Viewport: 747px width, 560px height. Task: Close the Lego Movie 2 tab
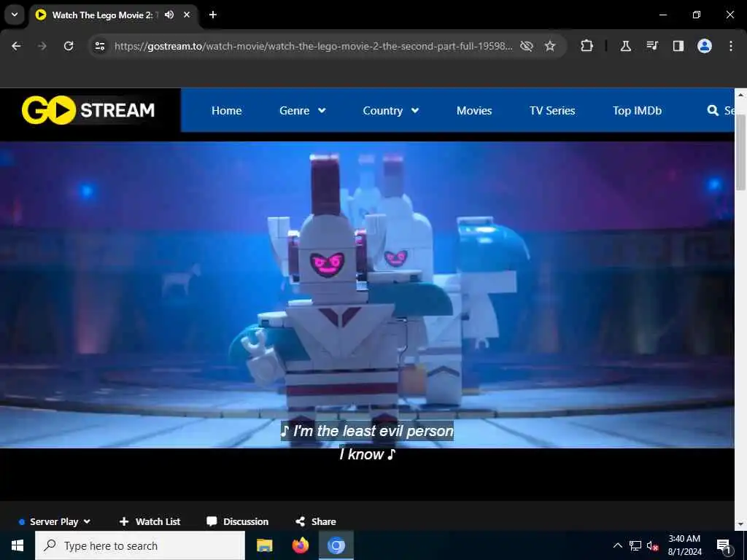pyautogui.click(x=187, y=15)
